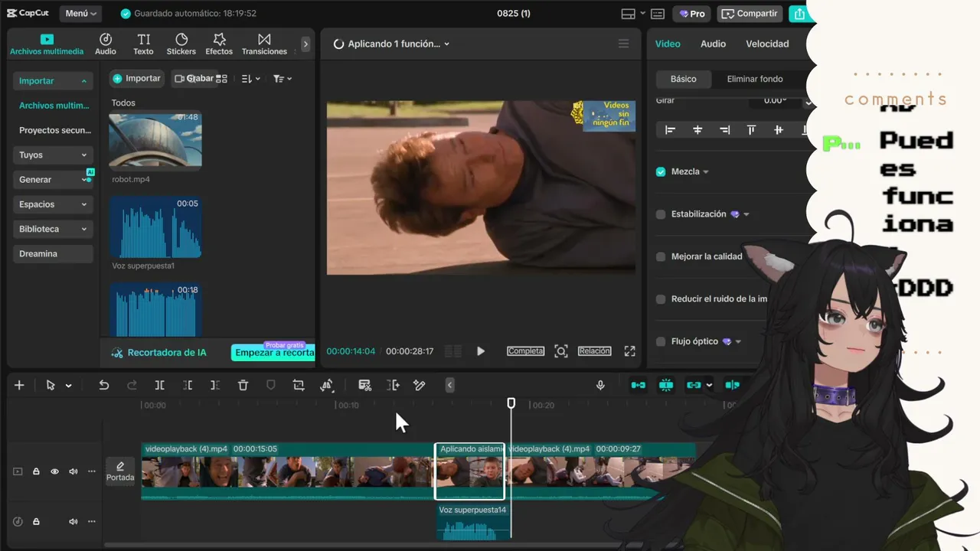Toggle lock on the main video track
980x551 pixels.
pos(36,471)
